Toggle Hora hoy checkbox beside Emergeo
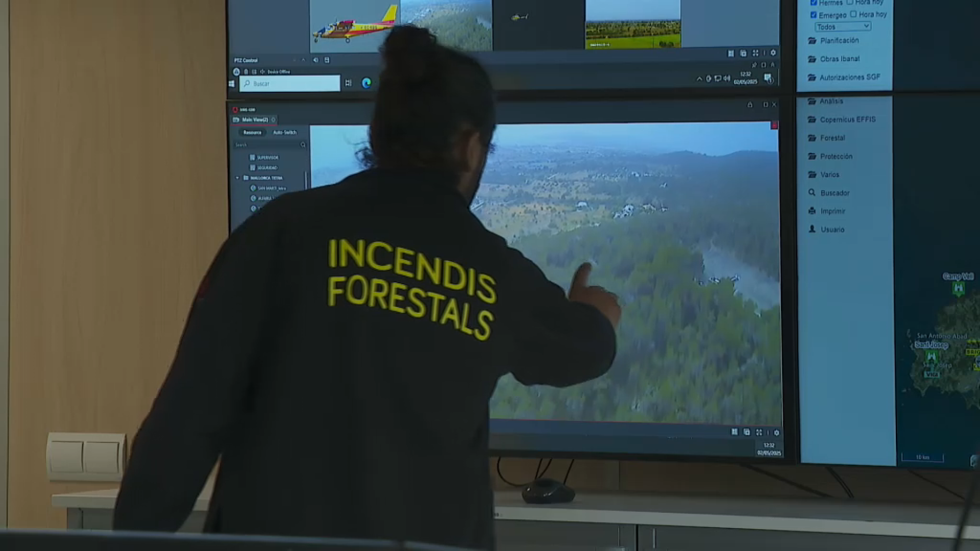 click(853, 14)
